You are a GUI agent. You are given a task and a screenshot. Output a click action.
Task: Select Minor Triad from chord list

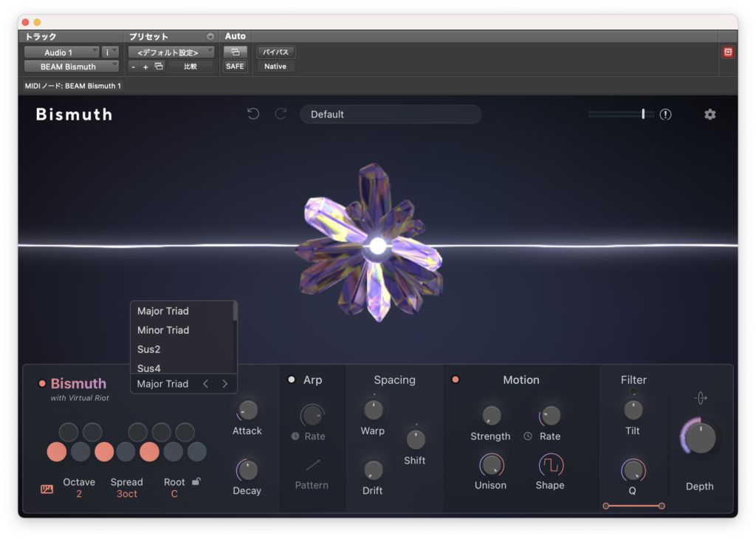(x=182, y=330)
